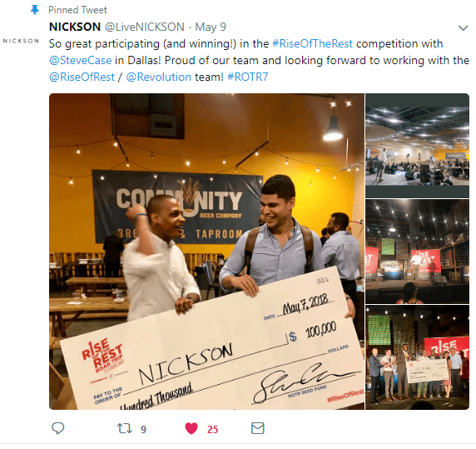476x449 pixels.
Task: Open the @Revolution mention link
Action: point(158,77)
